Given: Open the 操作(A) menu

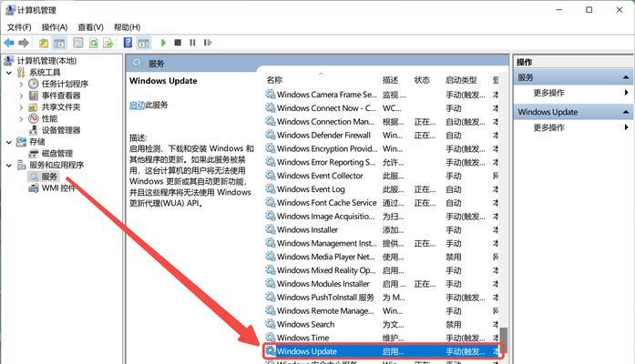Looking at the screenshot, I should point(55,27).
